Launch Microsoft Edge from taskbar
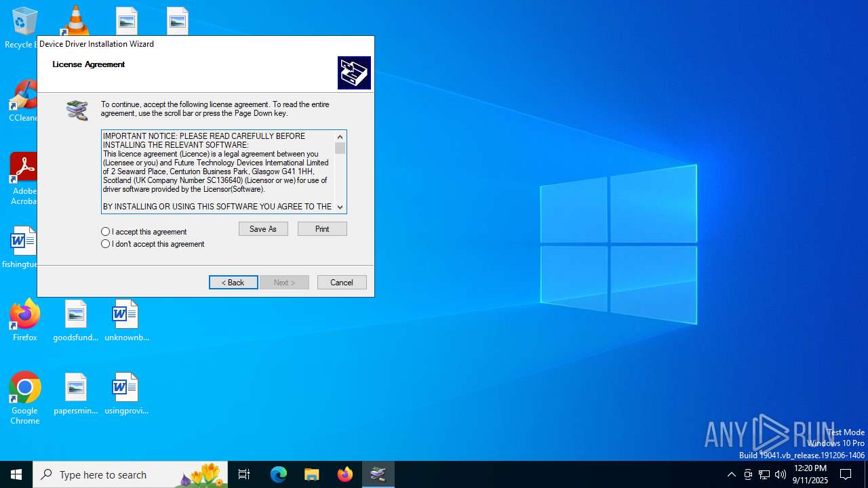This screenshot has height=488, width=868. coord(279,474)
